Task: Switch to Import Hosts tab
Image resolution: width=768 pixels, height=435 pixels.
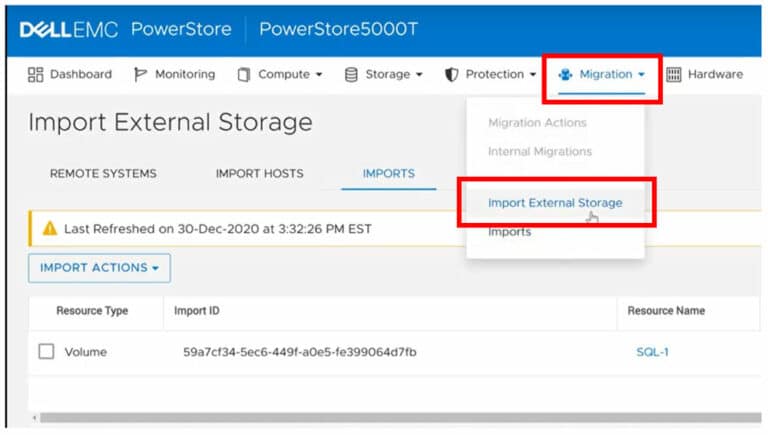Action: tap(260, 173)
